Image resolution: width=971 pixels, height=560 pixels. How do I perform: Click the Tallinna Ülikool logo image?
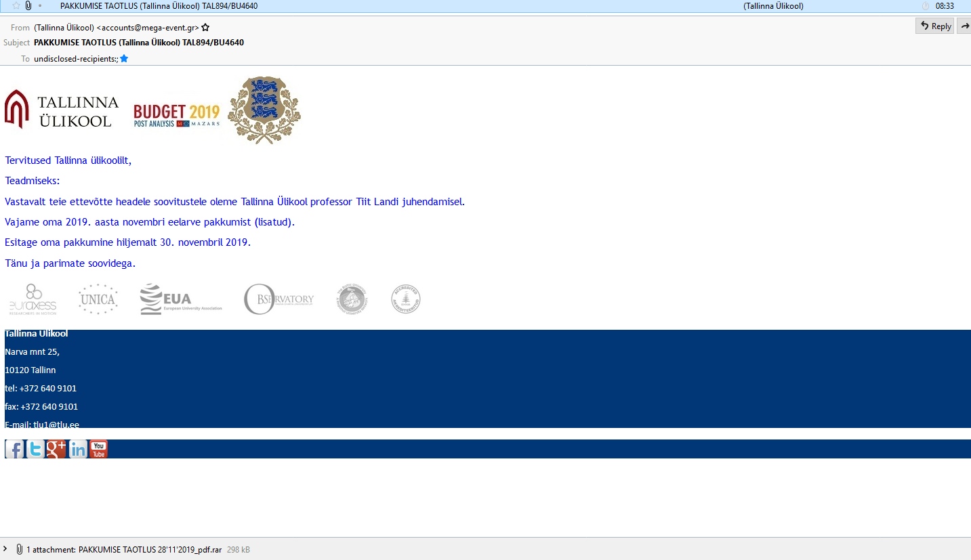(62, 110)
